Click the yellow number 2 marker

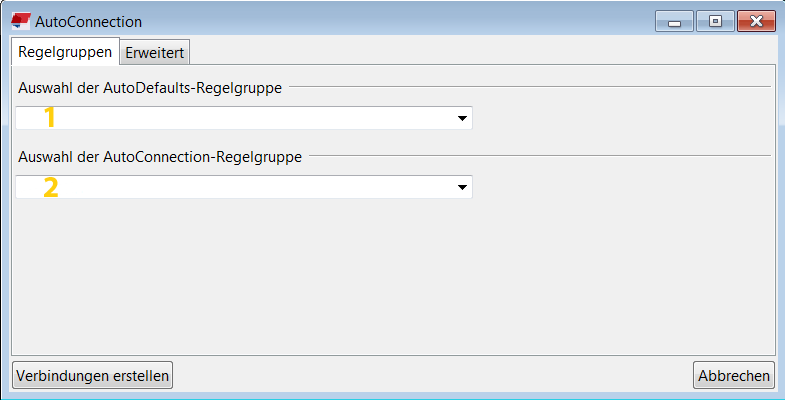pyautogui.click(x=50, y=187)
